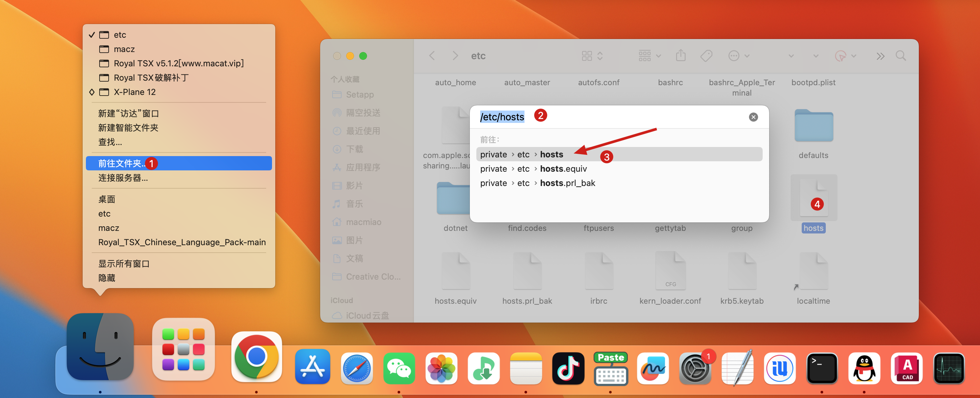This screenshot has width=980, height=398.
Task: Select the checked etc window entry
Action: click(120, 34)
